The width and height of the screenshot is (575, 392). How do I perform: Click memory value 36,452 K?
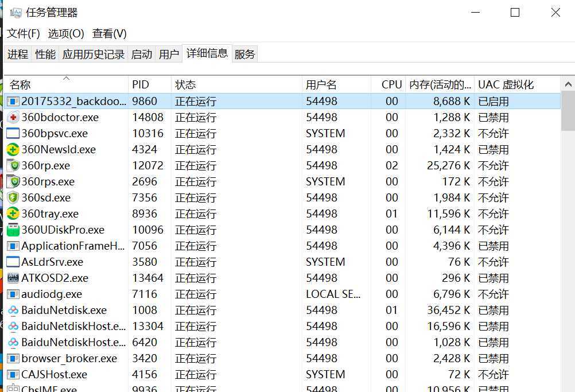pos(448,311)
